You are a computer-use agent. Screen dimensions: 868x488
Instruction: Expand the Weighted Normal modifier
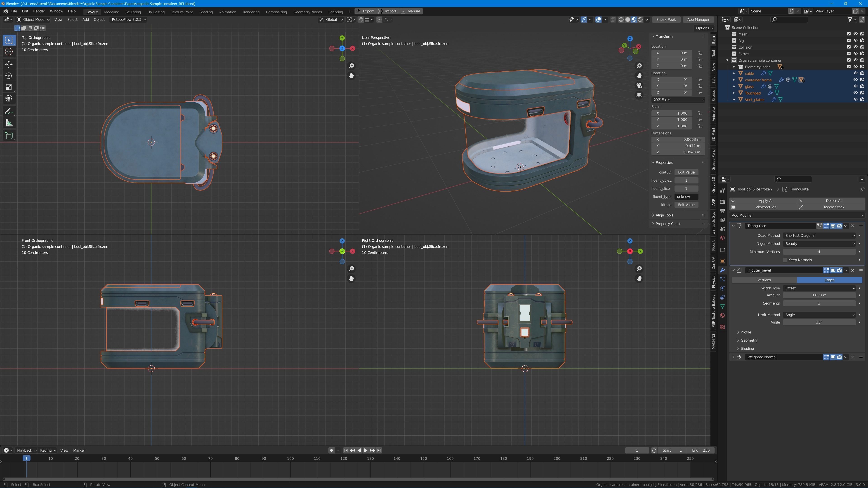tap(734, 357)
